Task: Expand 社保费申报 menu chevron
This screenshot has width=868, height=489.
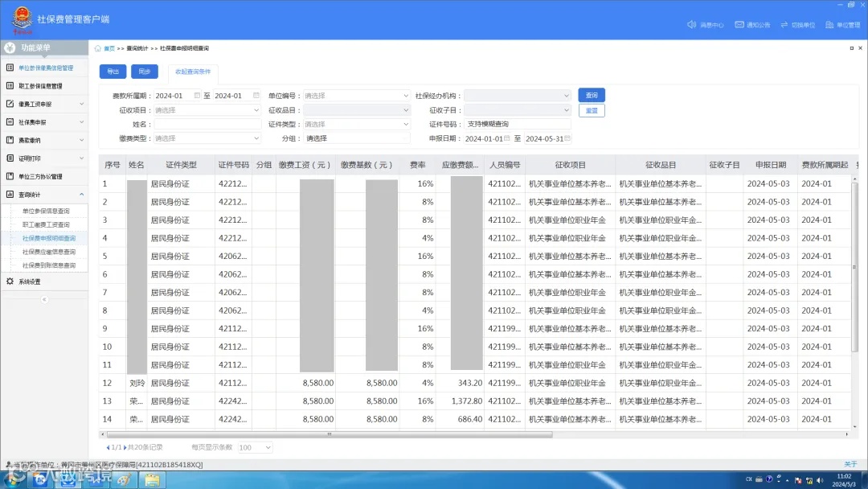Action: 82,121
